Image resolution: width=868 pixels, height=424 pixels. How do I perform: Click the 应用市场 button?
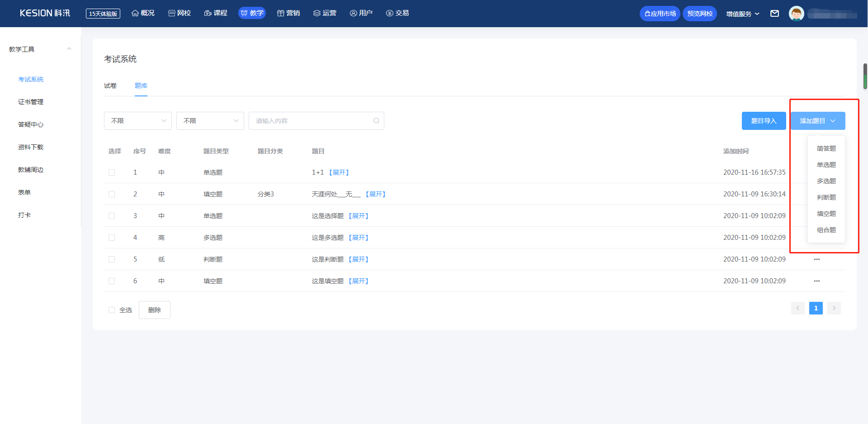click(660, 14)
